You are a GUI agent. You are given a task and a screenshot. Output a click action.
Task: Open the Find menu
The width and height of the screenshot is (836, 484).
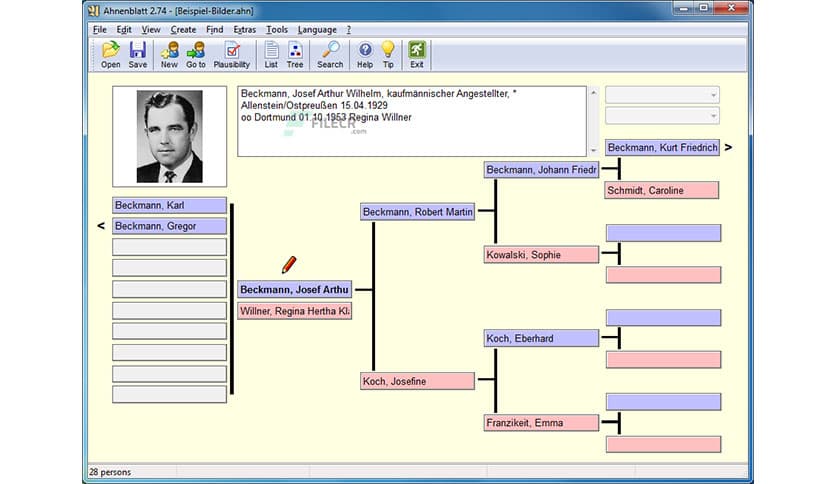(214, 30)
